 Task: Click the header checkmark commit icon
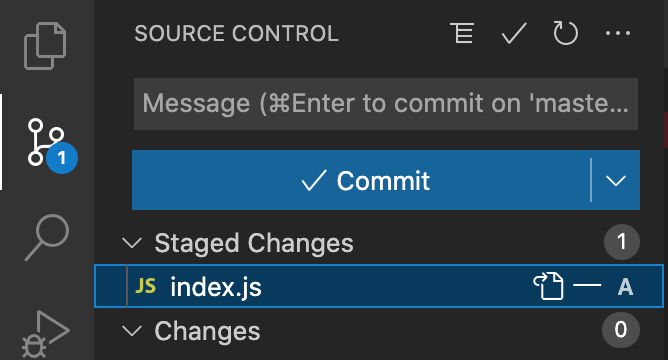(x=514, y=33)
